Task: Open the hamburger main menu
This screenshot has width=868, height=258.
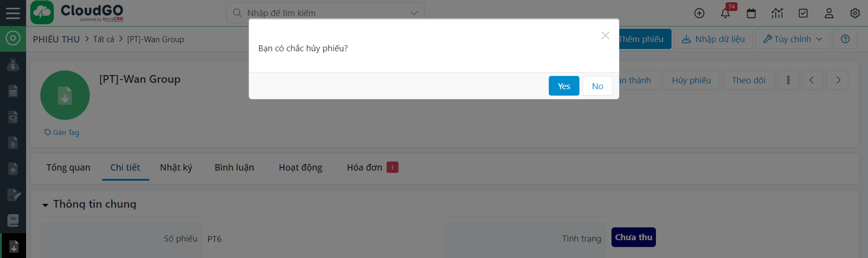Action: click(x=13, y=13)
